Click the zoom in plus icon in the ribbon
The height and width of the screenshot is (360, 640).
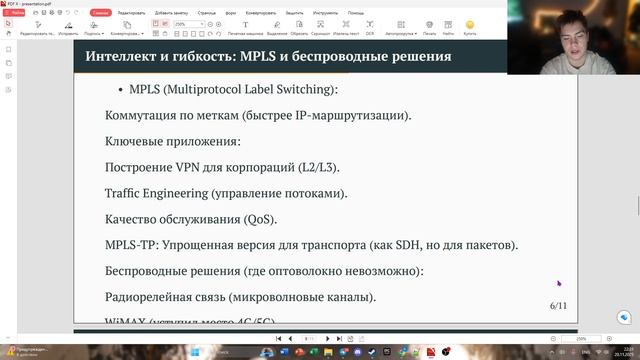click(x=218, y=24)
